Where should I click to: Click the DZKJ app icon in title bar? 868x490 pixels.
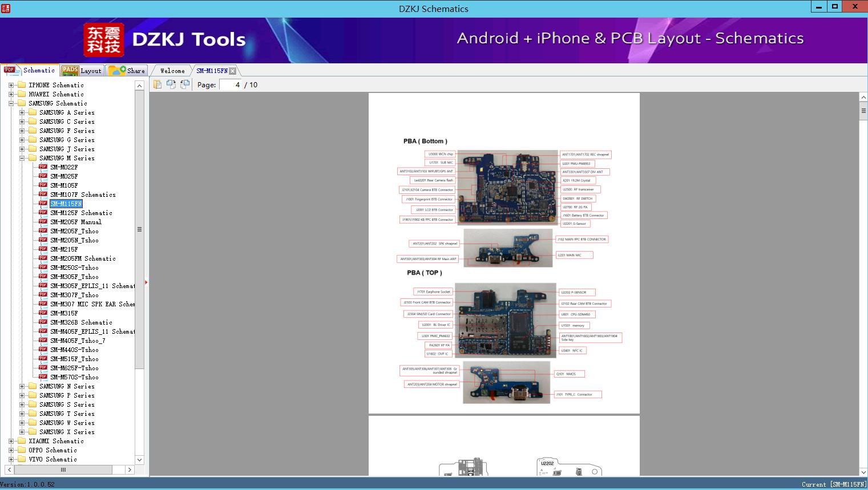click(6, 8)
